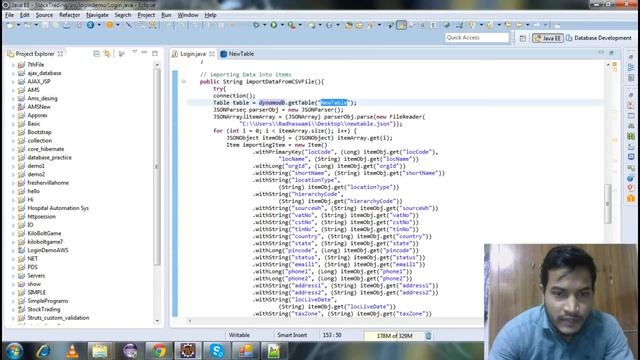Open the Window menu
This screenshot has height=360, width=640.
pos(188,15)
